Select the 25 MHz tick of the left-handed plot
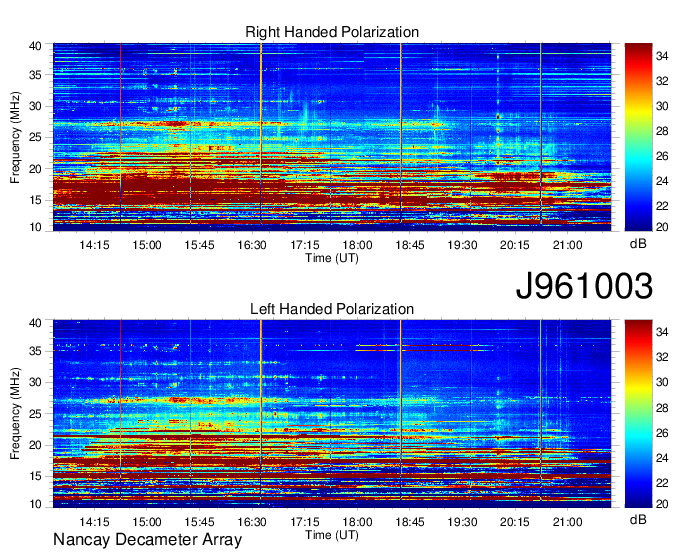The height and width of the screenshot is (552, 680). [35, 414]
